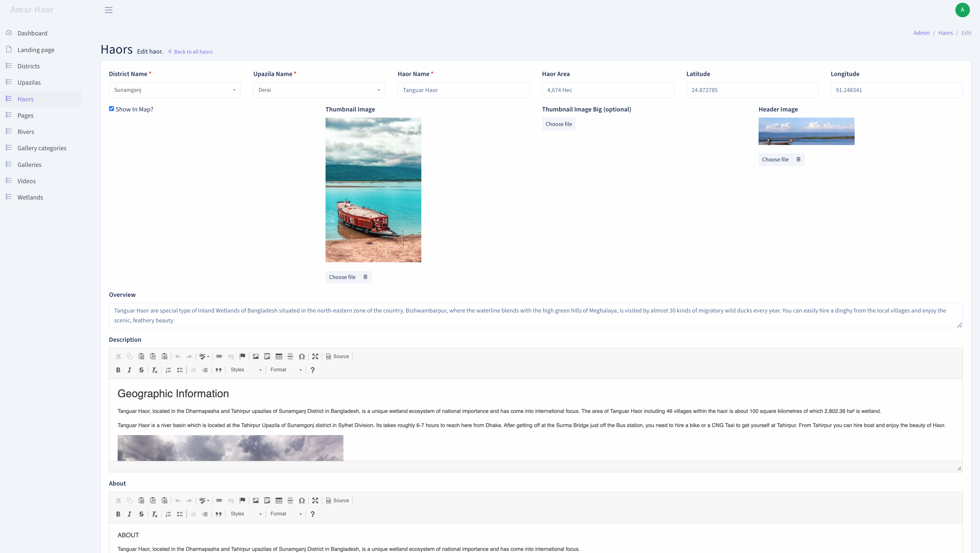Insert table in the Description editor

(279, 356)
